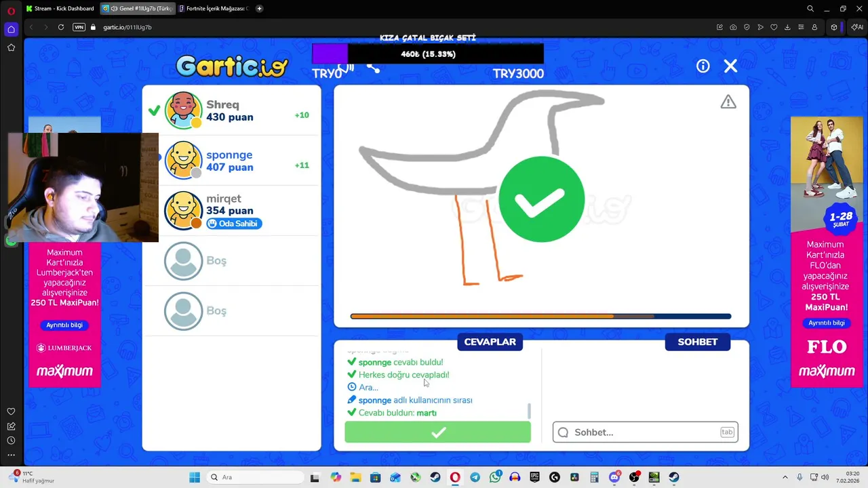Report the drawing with the warning triangle
Viewport: 868px width, 488px height.
click(728, 102)
